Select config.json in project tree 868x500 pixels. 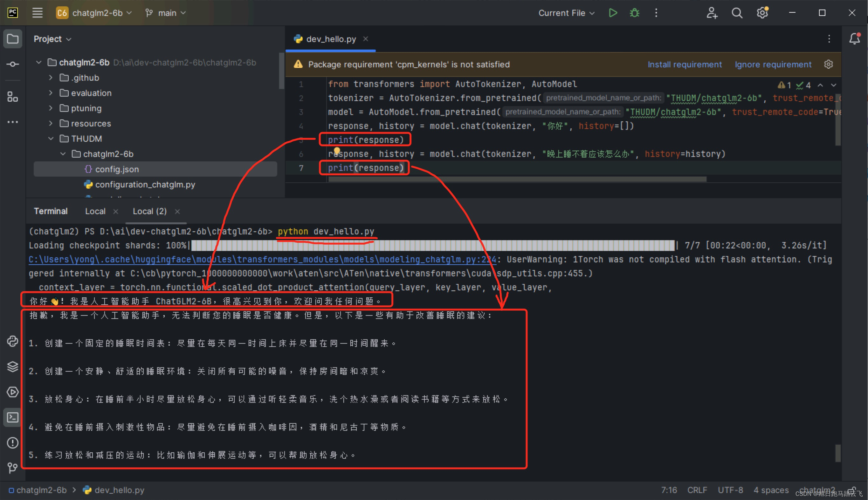click(x=155, y=169)
